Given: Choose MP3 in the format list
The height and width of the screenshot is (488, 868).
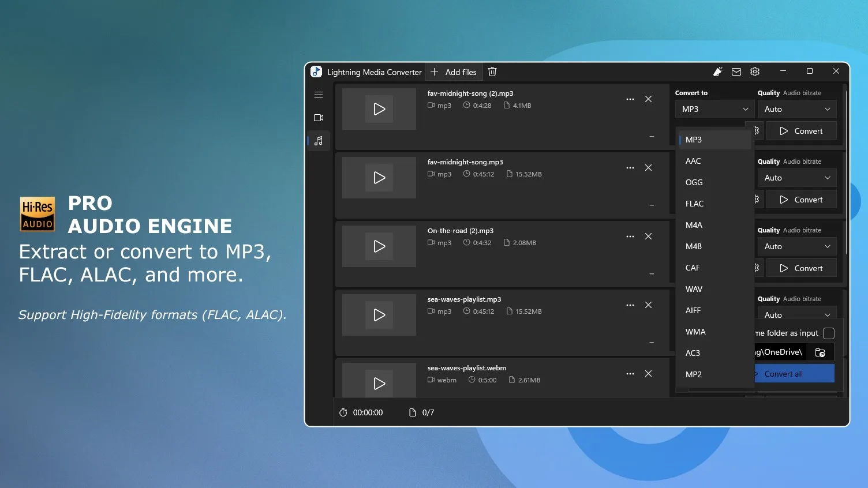Looking at the screenshot, I should pyautogui.click(x=714, y=140).
